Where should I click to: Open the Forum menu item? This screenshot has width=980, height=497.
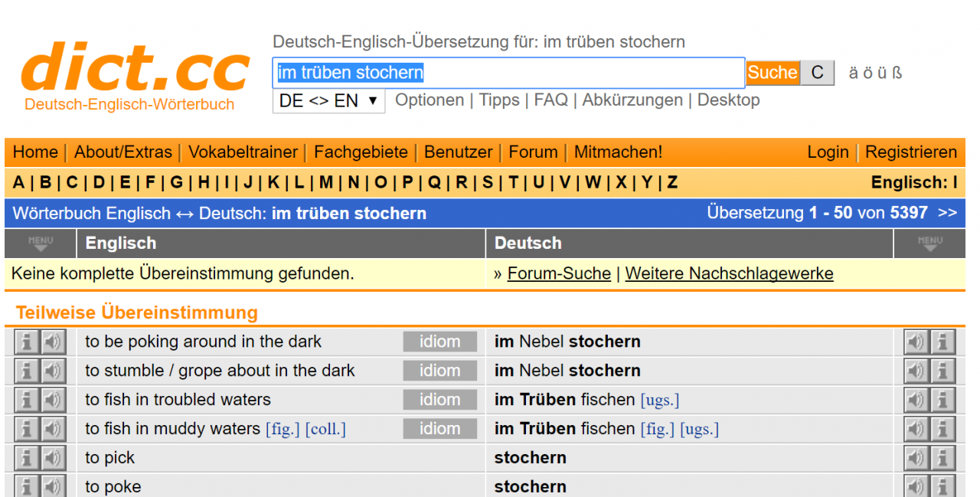click(x=533, y=152)
